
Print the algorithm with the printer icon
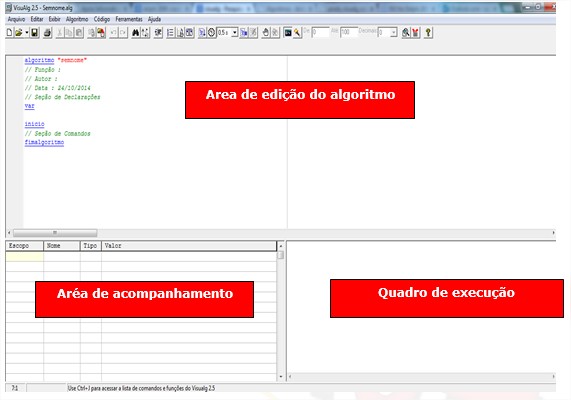(47, 33)
